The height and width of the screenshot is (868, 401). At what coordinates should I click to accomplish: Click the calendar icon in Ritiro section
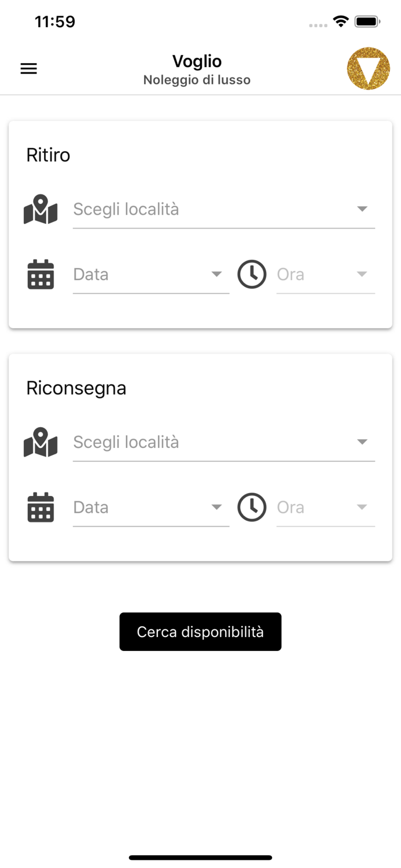point(41,274)
